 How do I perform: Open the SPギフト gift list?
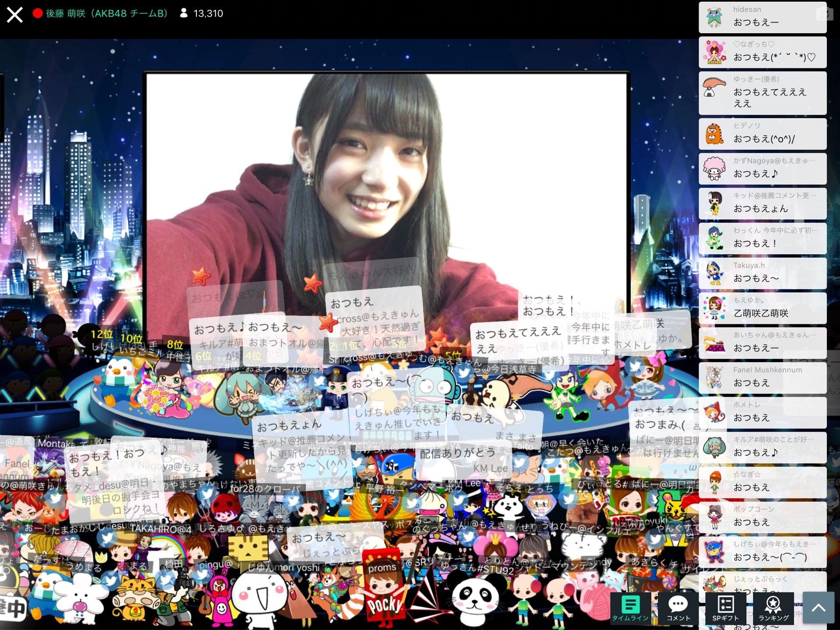pyautogui.click(x=725, y=608)
